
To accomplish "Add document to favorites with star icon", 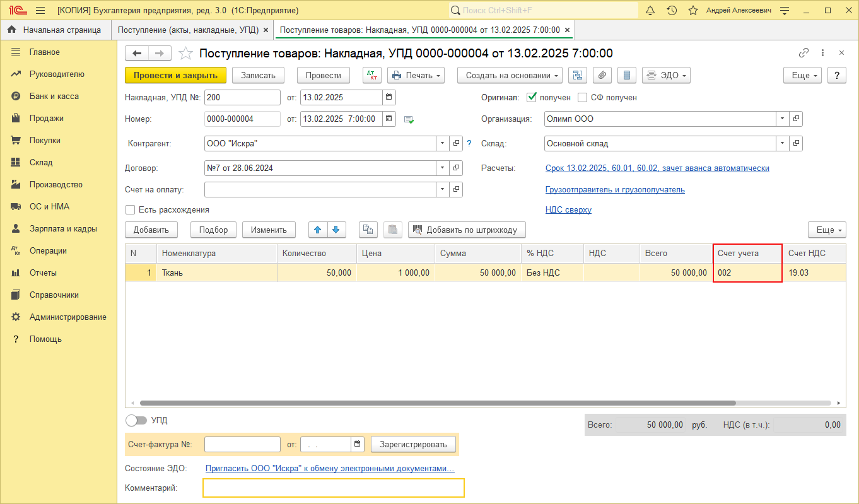I will (185, 54).
